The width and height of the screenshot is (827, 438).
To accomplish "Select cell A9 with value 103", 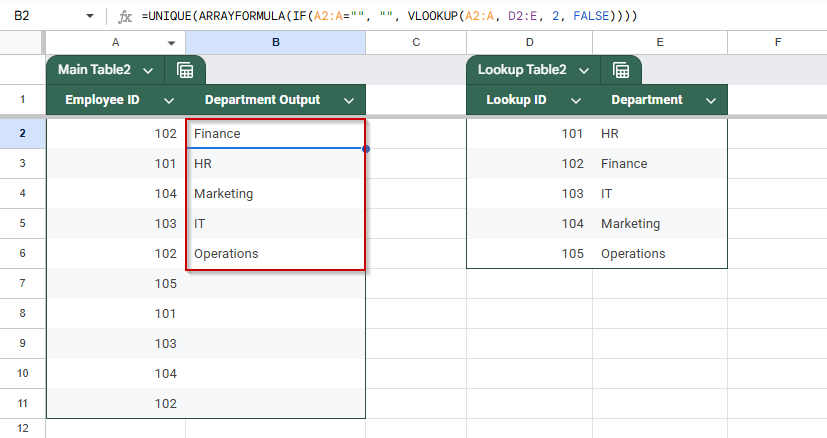I will click(x=116, y=344).
